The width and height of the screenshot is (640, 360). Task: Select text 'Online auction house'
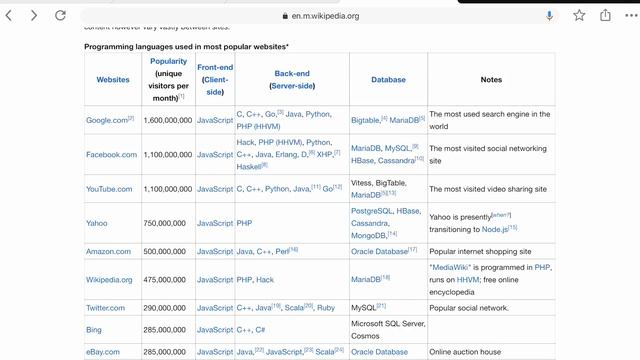(x=465, y=352)
